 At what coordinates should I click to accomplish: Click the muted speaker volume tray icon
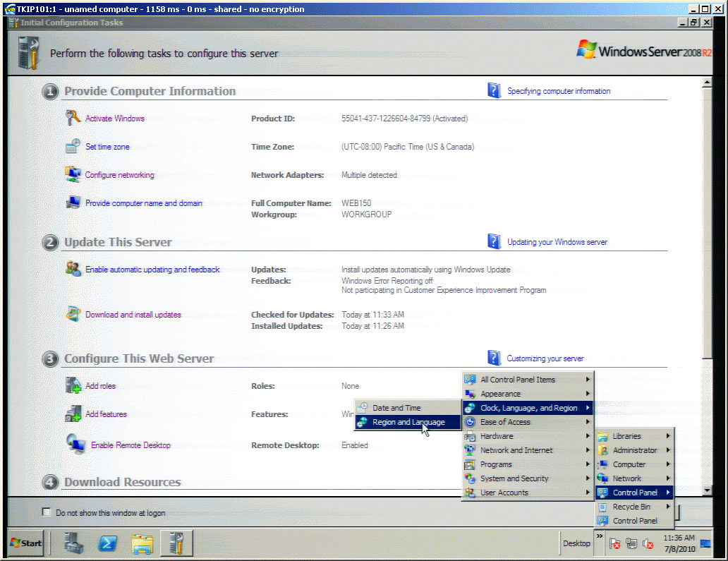(x=648, y=543)
